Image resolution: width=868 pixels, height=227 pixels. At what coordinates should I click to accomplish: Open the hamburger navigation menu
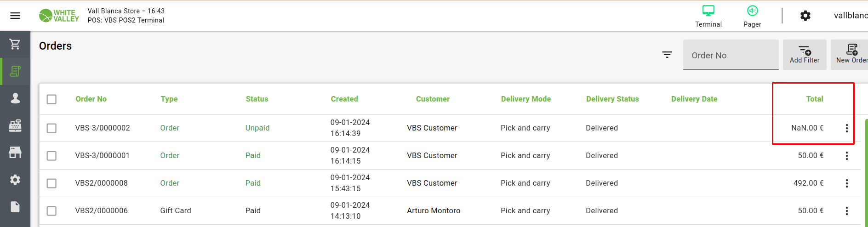point(15,16)
